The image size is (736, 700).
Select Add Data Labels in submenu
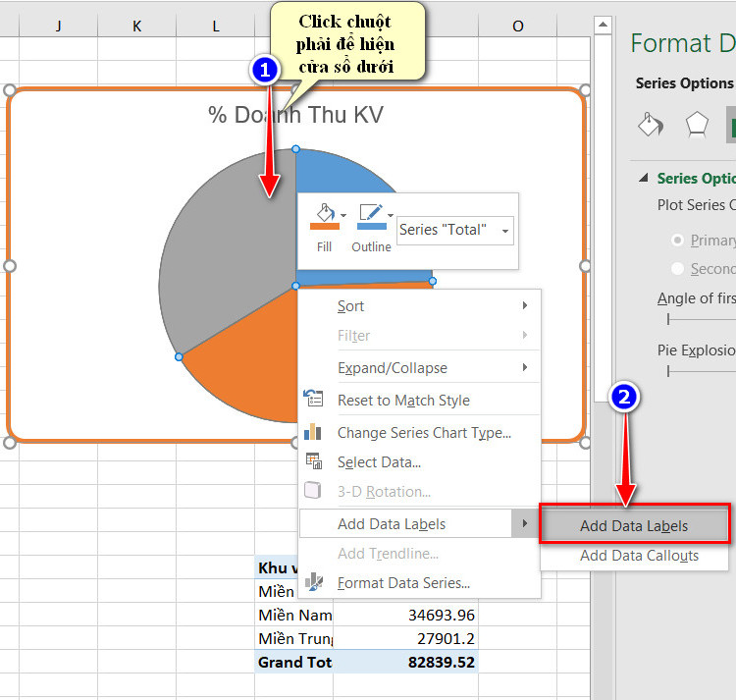635,525
